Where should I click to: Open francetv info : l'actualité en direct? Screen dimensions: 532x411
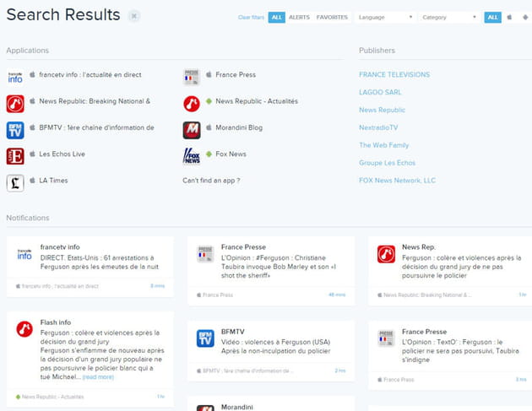pyautogui.click(x=90, y=74)
